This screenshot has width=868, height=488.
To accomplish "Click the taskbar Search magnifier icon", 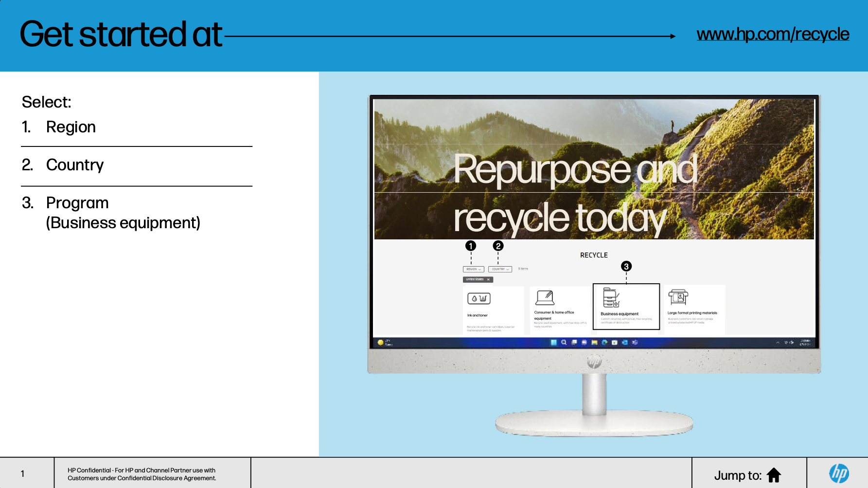I will click(x=564, y=343).
